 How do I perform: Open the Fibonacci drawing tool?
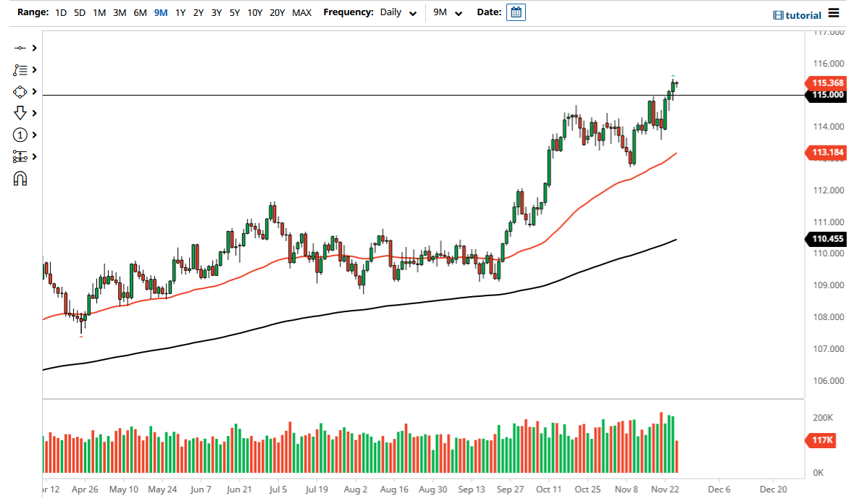click(20, 156)
